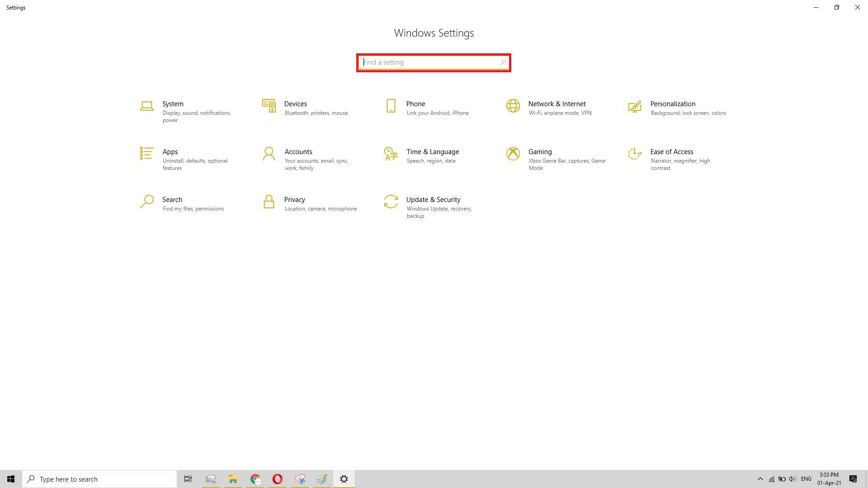Open the Apps list icon
Image resolution: width=868 pixels, height=488 pixels.
pos(146,153)
